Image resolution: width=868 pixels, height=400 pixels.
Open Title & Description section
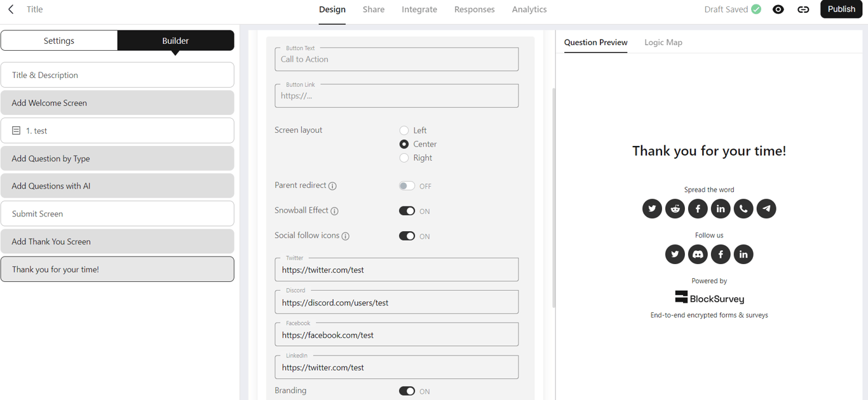pos(118,75)
